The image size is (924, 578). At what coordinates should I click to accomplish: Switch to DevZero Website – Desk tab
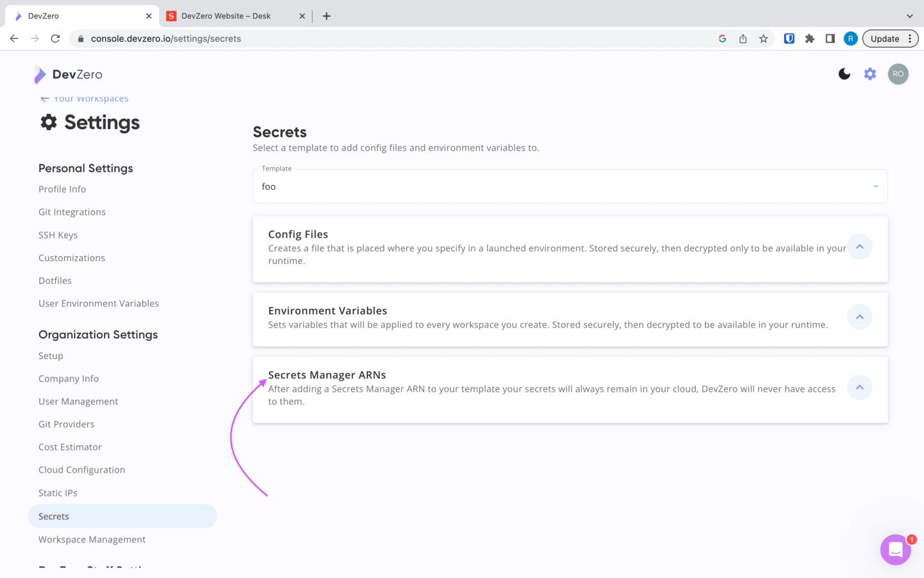click(x=234, y=16)
